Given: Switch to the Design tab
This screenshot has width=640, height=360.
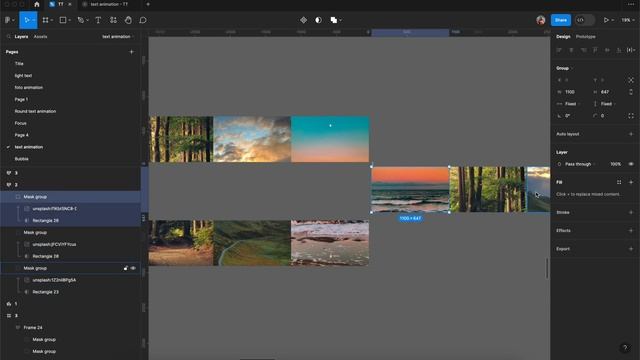Looking at the screenshot, I should point(563,37).
